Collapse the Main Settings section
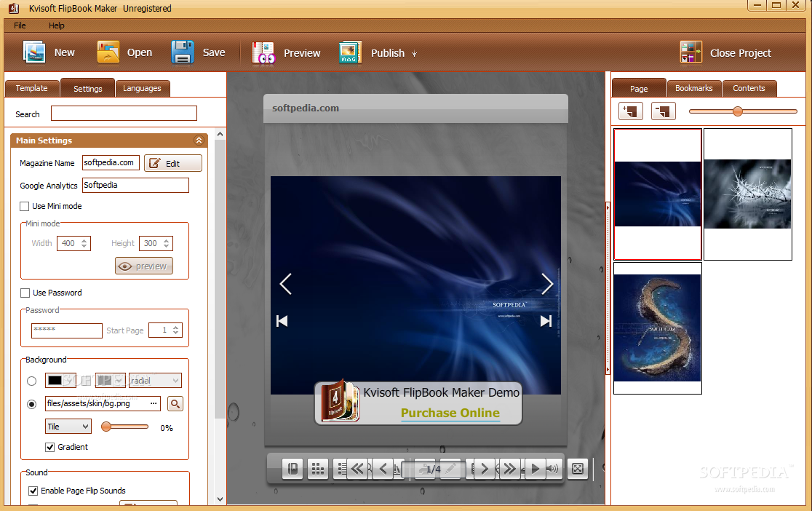812x511 pixels. coord(199,140)
